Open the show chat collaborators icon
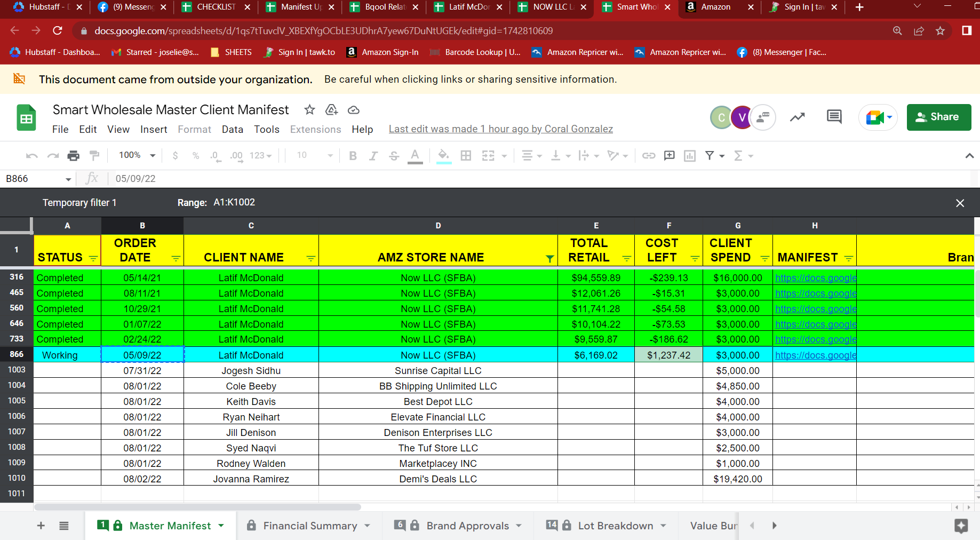This screenshot has width=980, height=540. [x=763, y=117]
